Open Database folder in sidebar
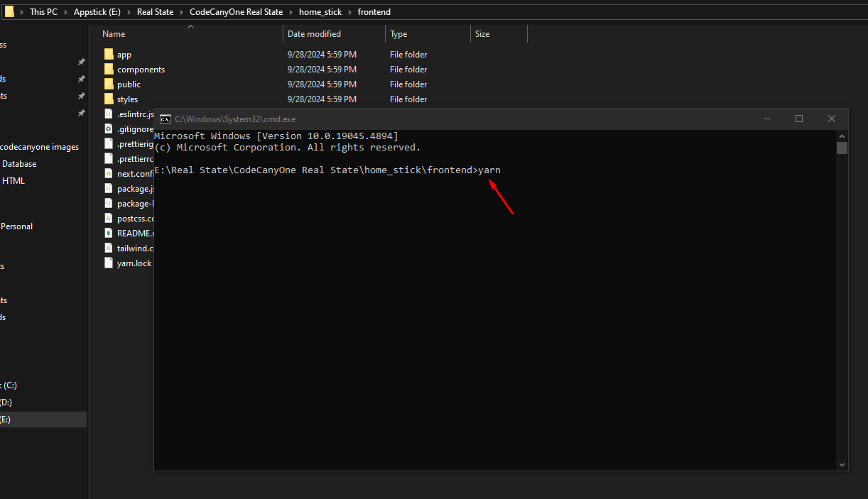Viewport: 868px width, 499px height. point(18,164)
